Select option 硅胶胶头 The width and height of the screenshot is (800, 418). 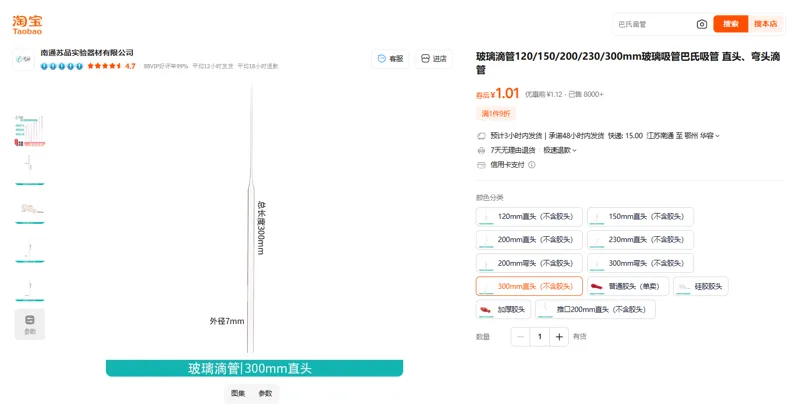coord(701,286)
